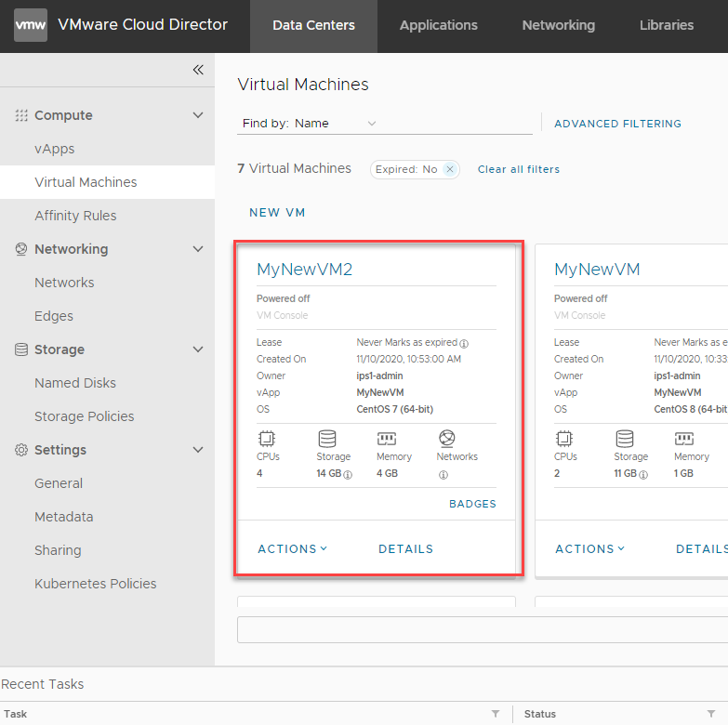Viewport: 728px width, 725px height.
Task: Click the Storage icon on MyNewVM card
Action: [625, 438]
